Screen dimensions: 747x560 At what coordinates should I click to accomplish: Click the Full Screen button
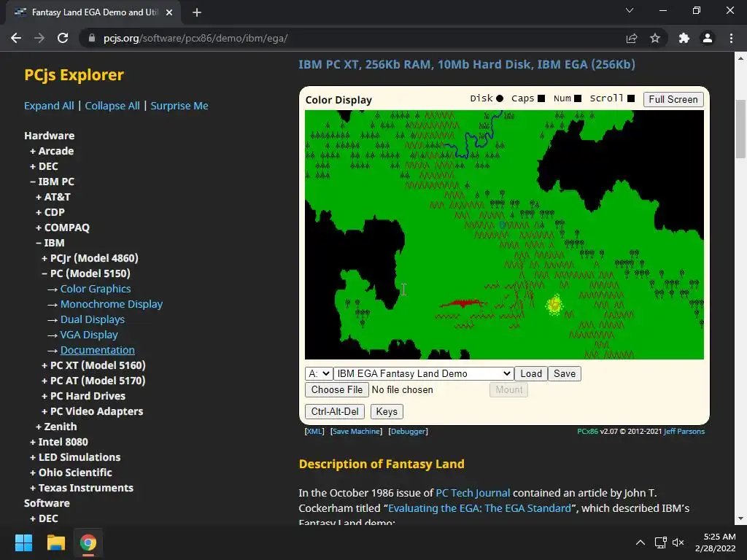point(673,99)
